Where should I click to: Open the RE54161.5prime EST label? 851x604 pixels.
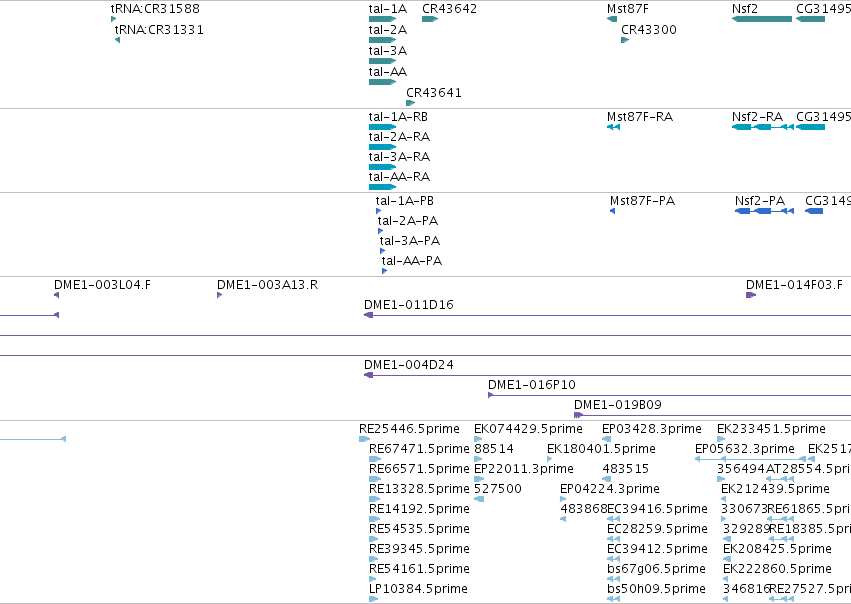(x=419, y=569)
